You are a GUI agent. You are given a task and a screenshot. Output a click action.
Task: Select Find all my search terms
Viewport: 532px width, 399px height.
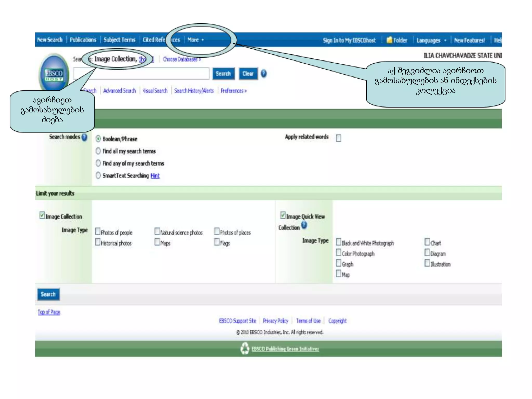pos(98,151)
